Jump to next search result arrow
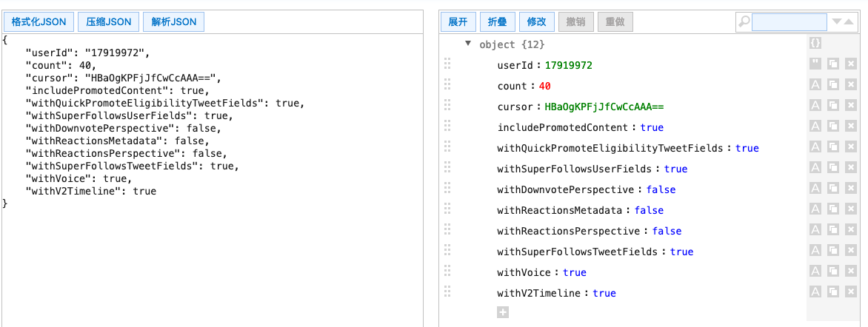Screen dimensions: 868x327 pyautogui.click(x=838, y=22)
